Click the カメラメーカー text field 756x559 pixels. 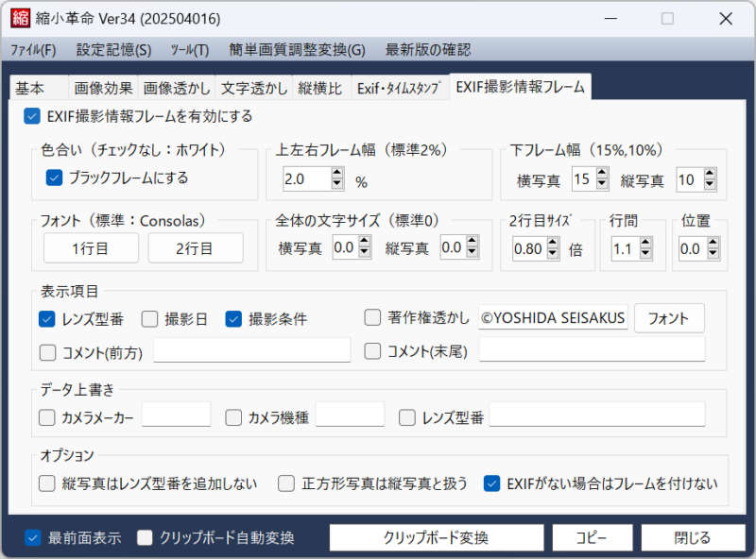click(177, 415)
